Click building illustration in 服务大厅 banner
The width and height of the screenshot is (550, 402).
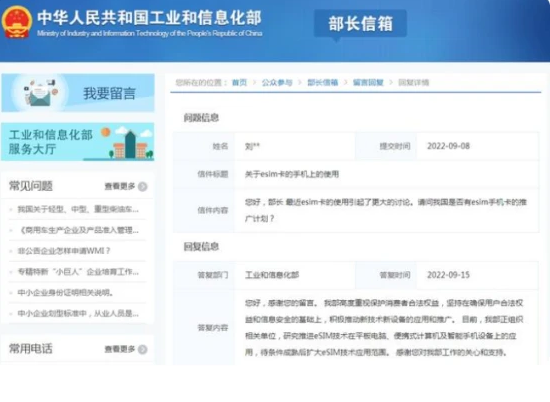131,144
